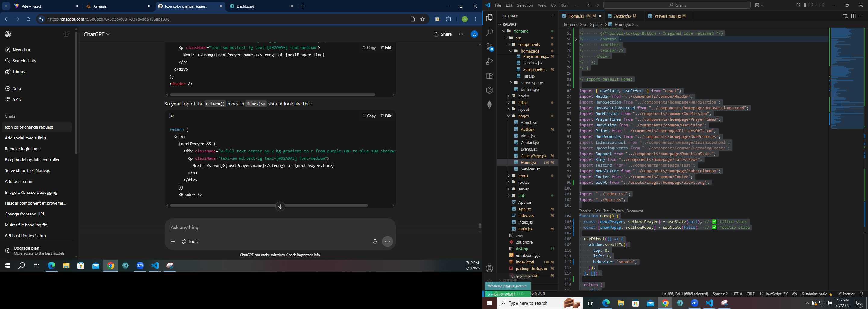Click ChatGPT 'Ask anything' input field
The width and height of the screenshot is (868, 309).
[x=280, y=228]
